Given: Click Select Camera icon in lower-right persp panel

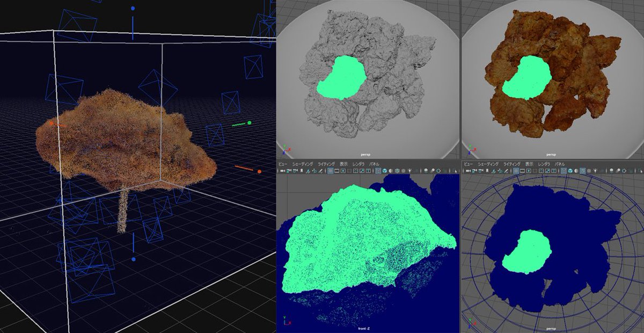Looking at the screenshot, I should (467, 171).
